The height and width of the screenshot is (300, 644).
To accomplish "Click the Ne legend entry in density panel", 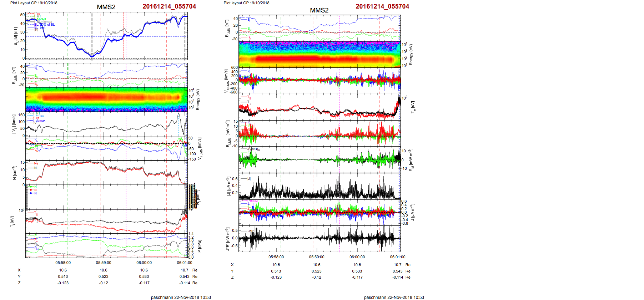I will click(36, 163).
